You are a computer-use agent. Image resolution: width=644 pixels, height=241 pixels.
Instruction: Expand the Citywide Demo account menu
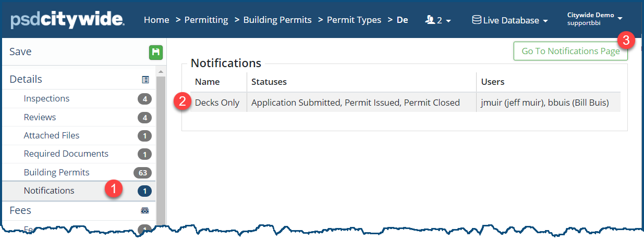click(x=594, y=19)
